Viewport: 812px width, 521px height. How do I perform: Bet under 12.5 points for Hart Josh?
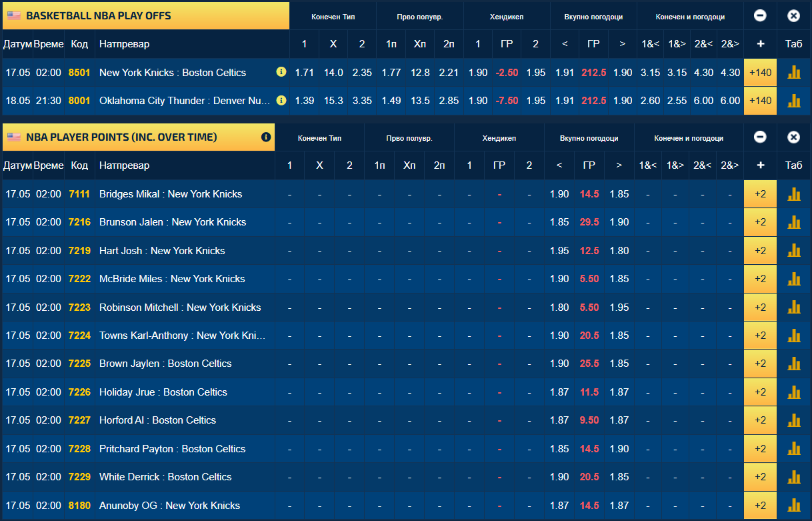pyautogui.click(x=559, y=251)
